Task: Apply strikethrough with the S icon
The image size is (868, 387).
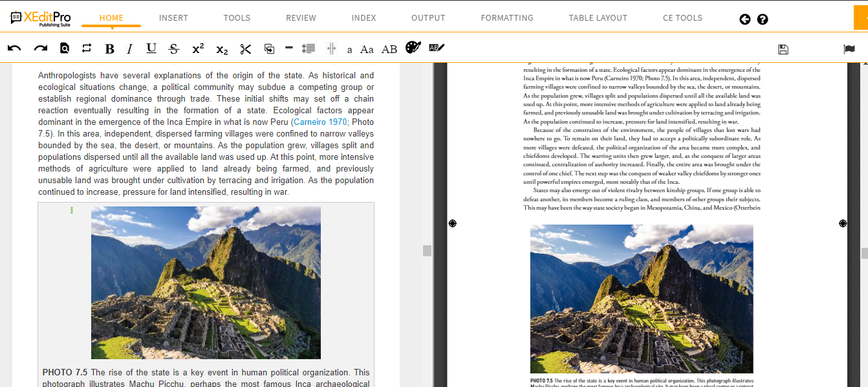Action: [x=173, y=49]
